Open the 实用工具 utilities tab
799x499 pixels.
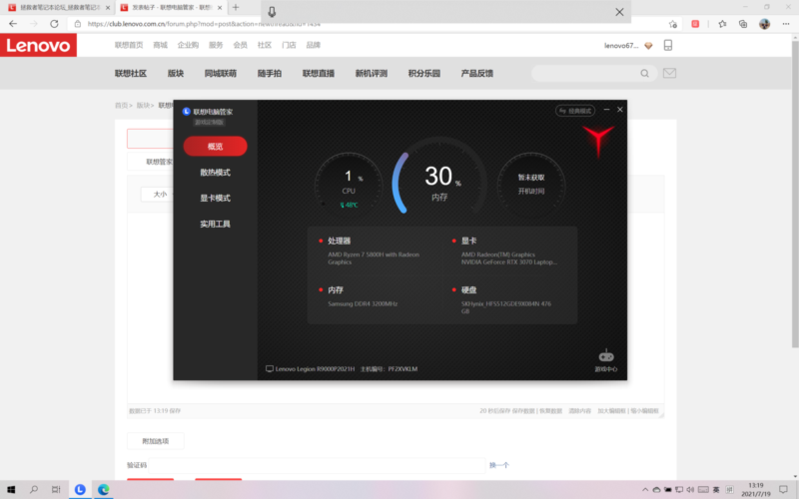coord(215,224)
